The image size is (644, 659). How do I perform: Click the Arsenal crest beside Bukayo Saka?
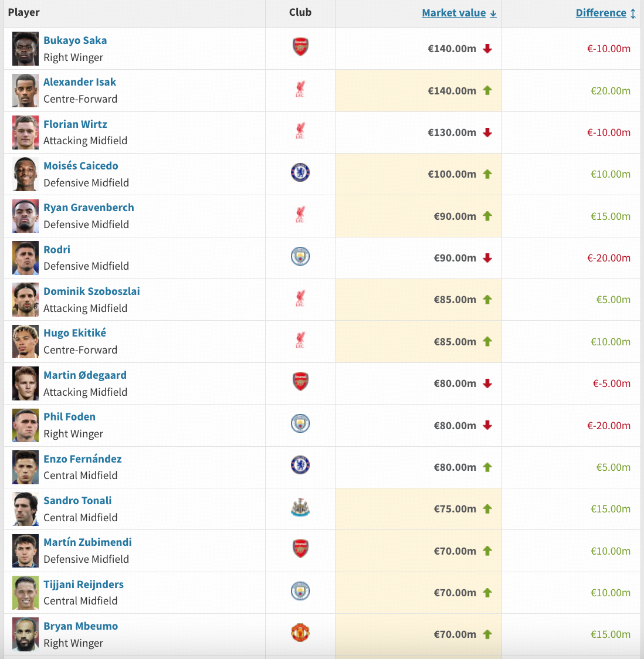point(300,47)
